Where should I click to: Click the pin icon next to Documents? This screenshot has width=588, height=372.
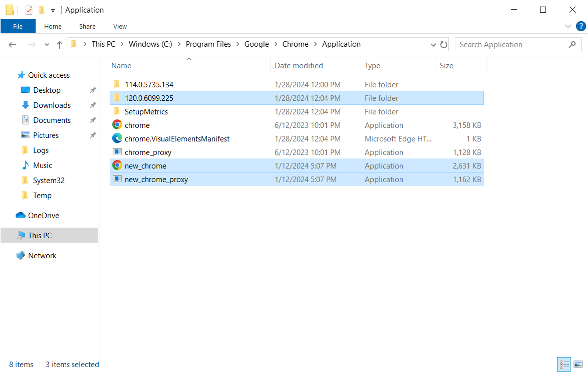pyautogui.click(x=93, y=120)
